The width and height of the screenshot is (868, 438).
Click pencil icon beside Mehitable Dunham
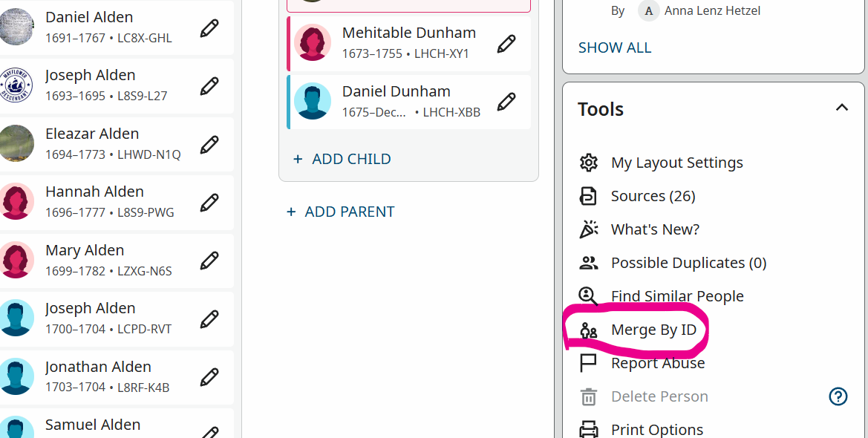point(506,43)
